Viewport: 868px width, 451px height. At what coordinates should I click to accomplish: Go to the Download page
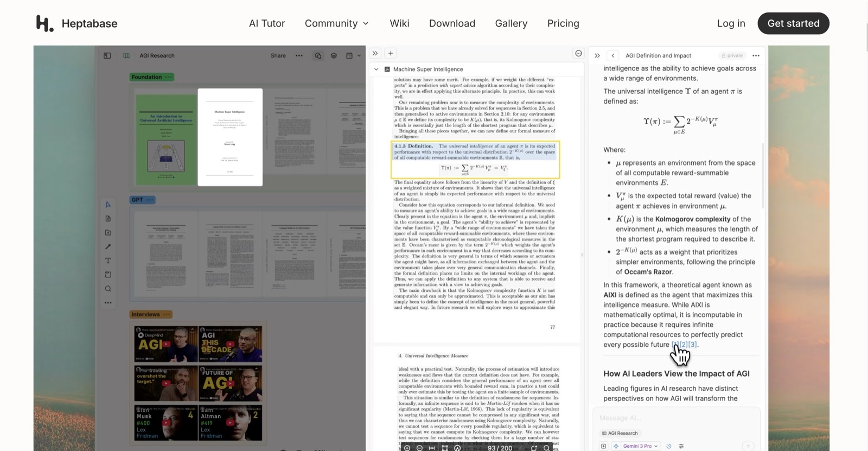pyautogui.click(x=452, y=23)
